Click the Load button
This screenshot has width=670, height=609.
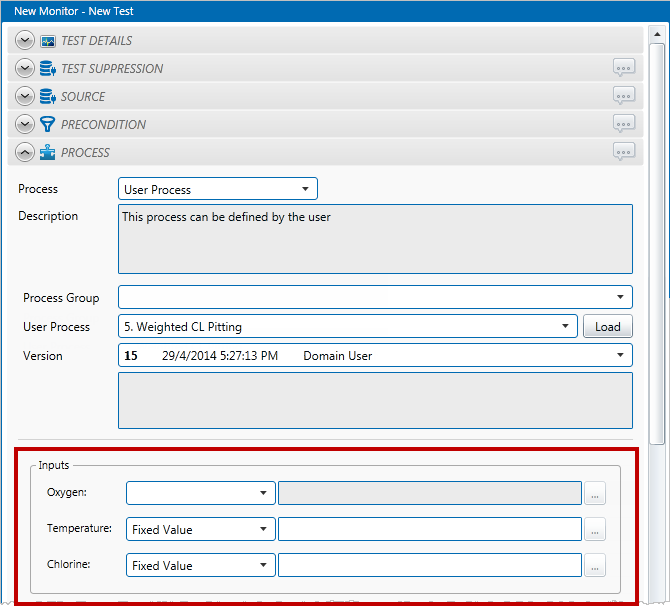pos(608,326)
